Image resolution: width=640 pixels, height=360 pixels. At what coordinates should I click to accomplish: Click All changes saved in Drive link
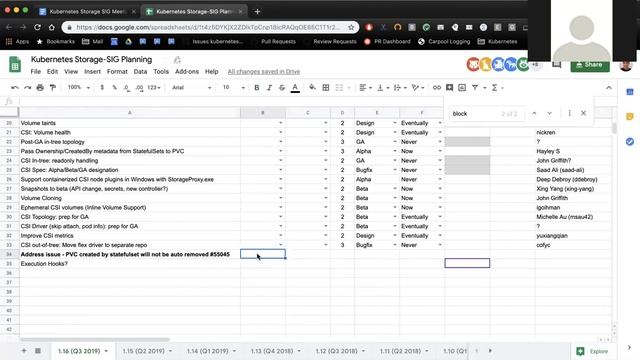264,71
